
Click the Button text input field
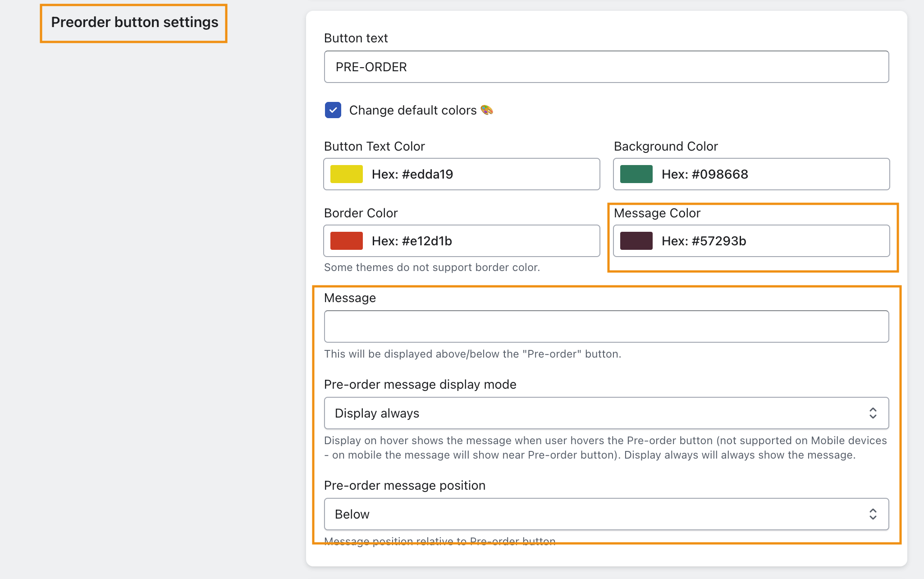(606, 67)
